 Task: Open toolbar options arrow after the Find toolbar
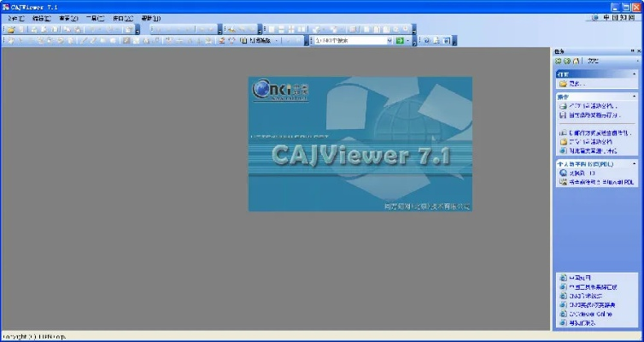tap(260, 30)
